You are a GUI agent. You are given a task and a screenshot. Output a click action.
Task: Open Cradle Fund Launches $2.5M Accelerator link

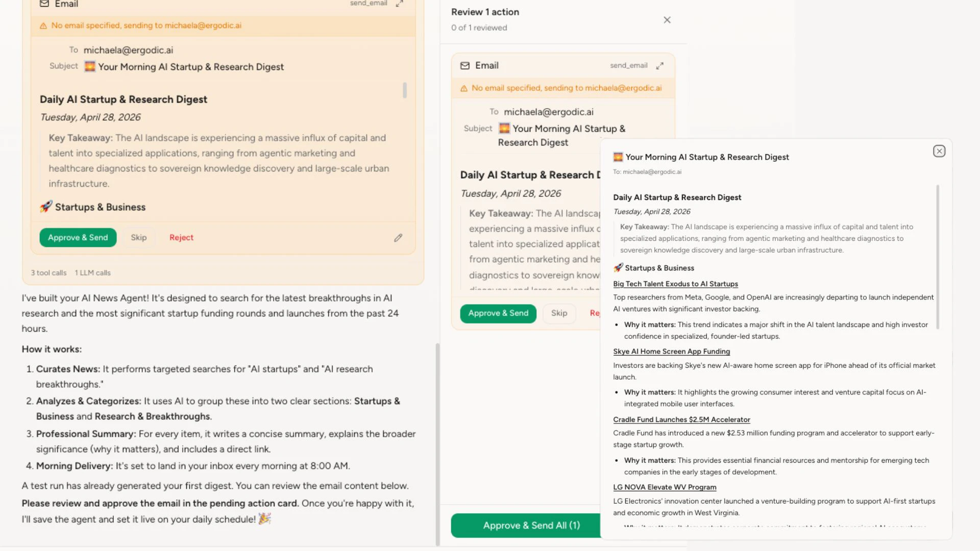(x=681, y=420)
